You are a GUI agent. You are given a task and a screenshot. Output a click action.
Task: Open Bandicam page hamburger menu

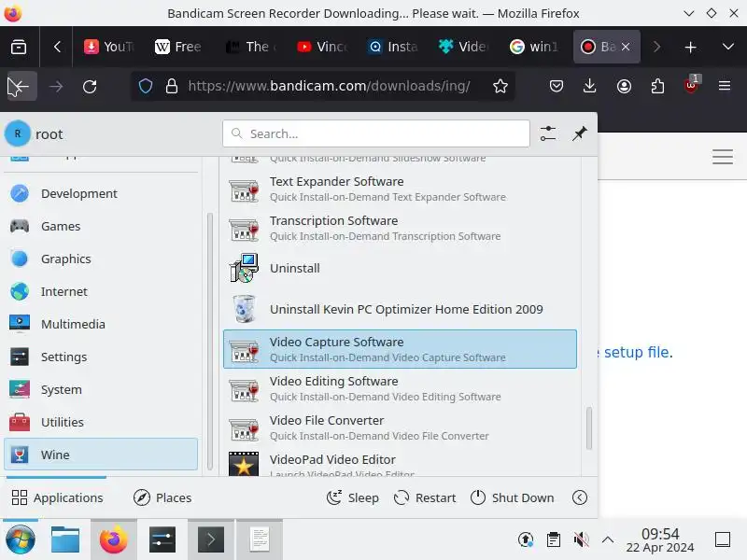(x=723, y=157)
